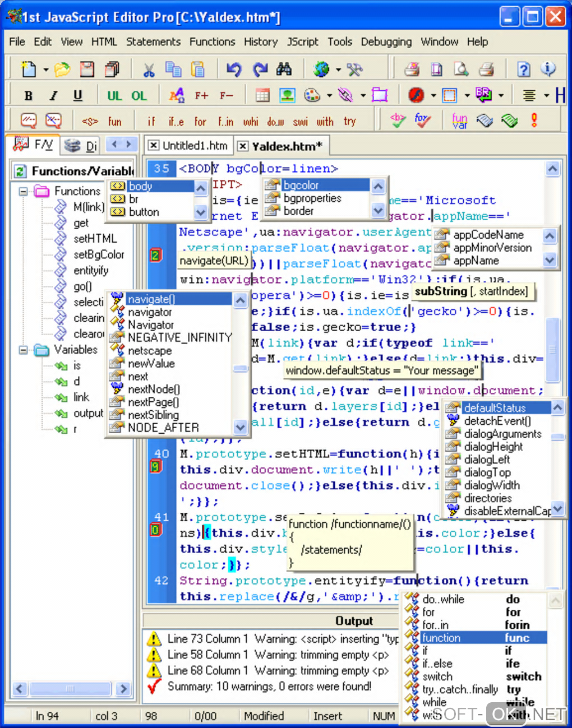Decrease font size with F-
Viewport: 572px width, 728px height.
coord(226,95)
